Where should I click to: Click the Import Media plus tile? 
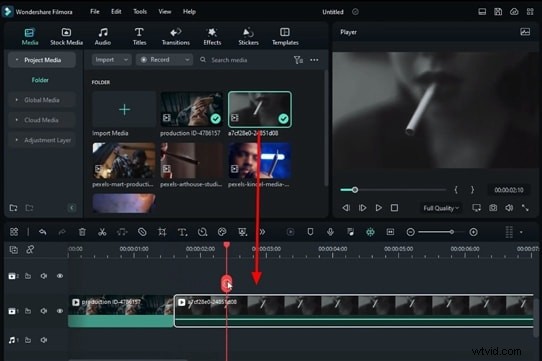124,110
